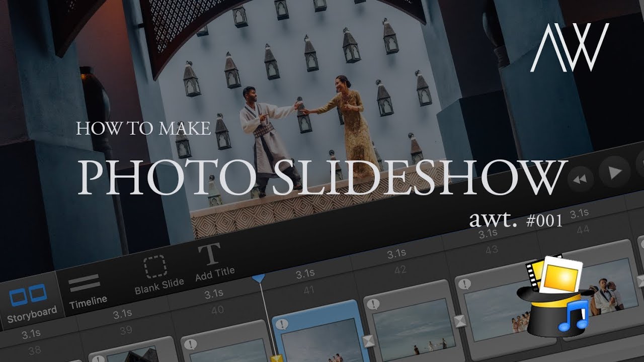
Task: Click the warning icon on slide 42
Action: pyautogui.click(x=373, y=304)
